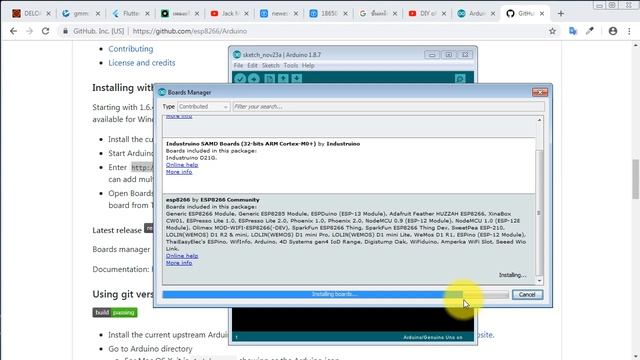Click Boards Manager scroll up arrow

(539, 120)
